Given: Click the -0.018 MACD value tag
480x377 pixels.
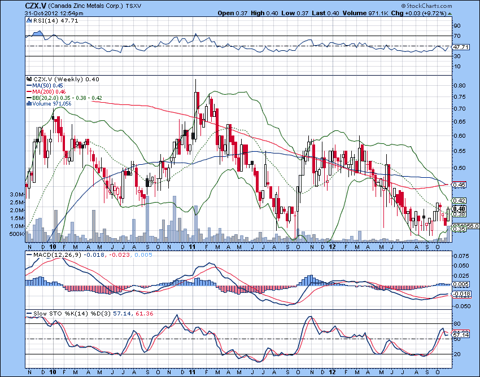Looking at the screenshot, I should [461, 294].
